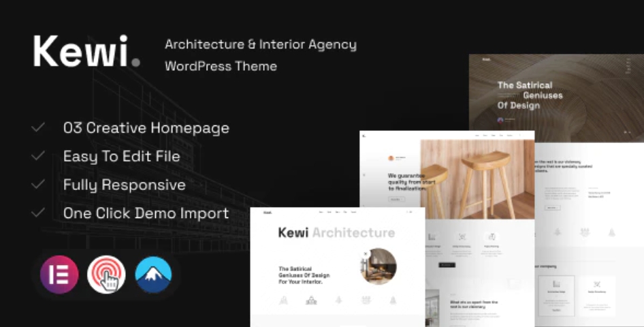This screenshot has width=644, height=327.
Task: Click the checkmark beside One Click Demo Import
Action: coord(38,213)
